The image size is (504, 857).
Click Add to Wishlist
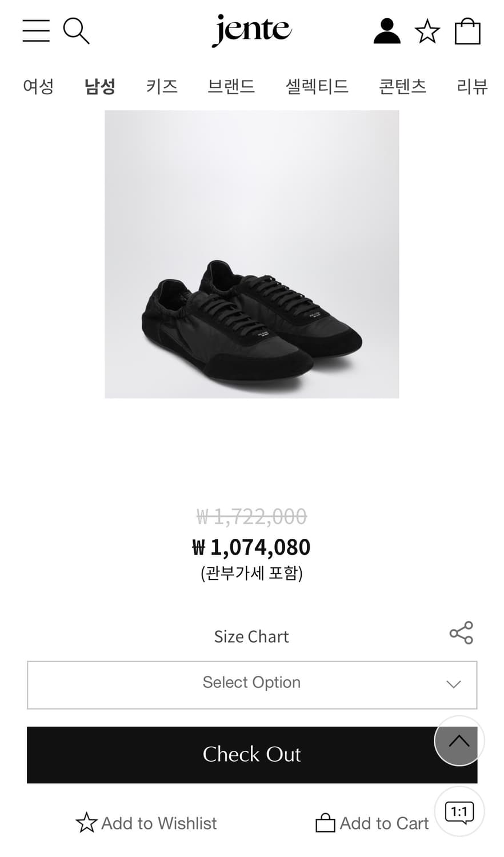click(146, 823)
